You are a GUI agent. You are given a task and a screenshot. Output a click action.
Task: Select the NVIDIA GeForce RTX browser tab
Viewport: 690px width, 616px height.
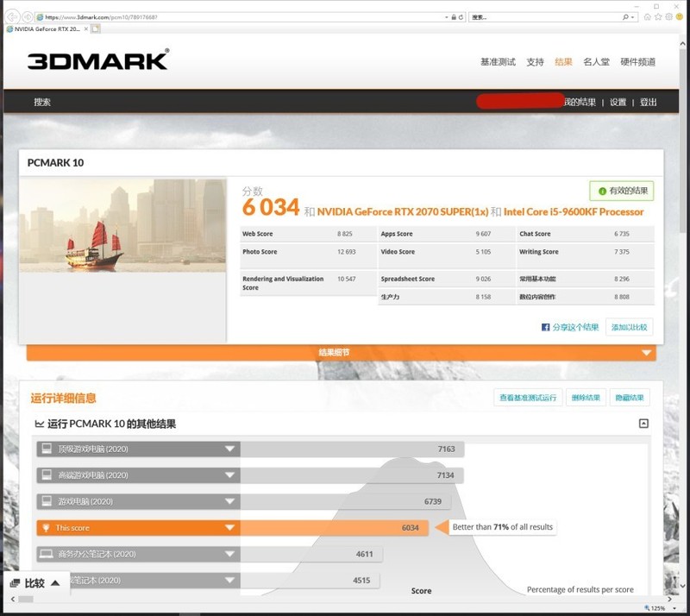pyautogui.click(x=47, y=29)
